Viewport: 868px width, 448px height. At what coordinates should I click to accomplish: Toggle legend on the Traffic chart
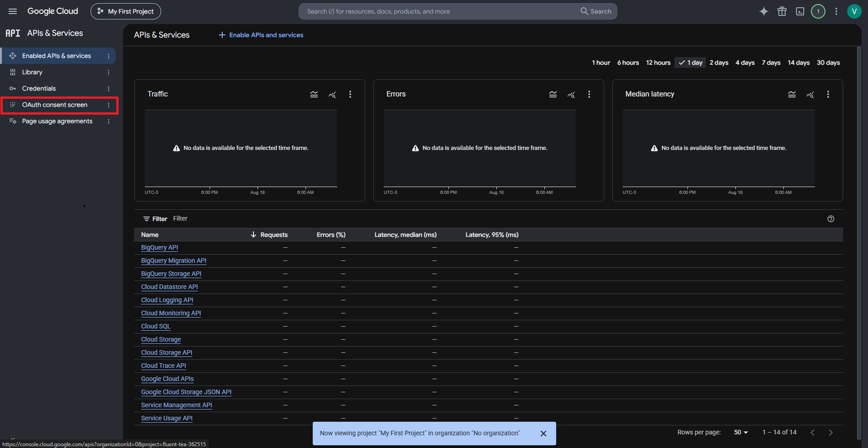(x=314, y=94)
